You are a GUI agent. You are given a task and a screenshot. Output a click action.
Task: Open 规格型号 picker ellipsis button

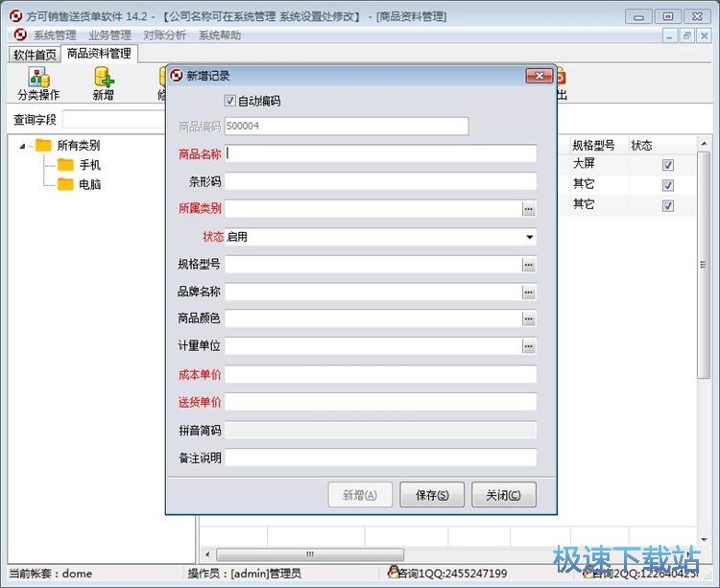tap(529, 265)
